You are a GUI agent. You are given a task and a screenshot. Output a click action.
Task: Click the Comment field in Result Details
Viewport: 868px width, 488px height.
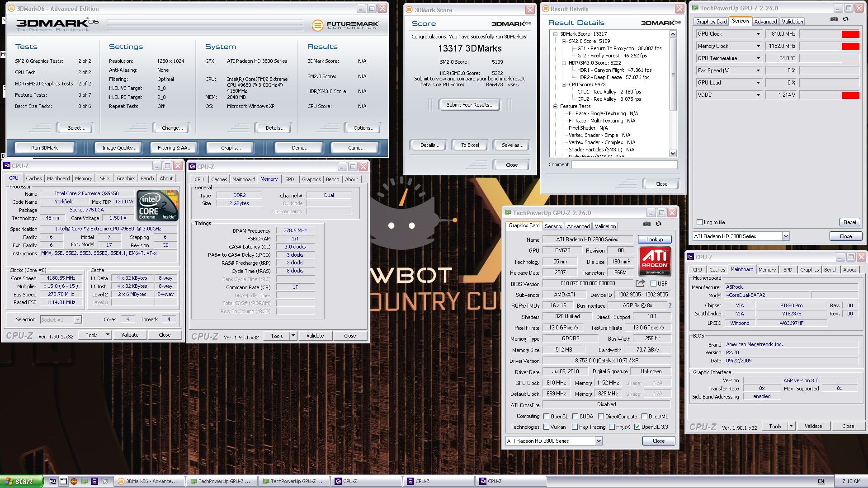pyautogui.click(x=624, y=165)
